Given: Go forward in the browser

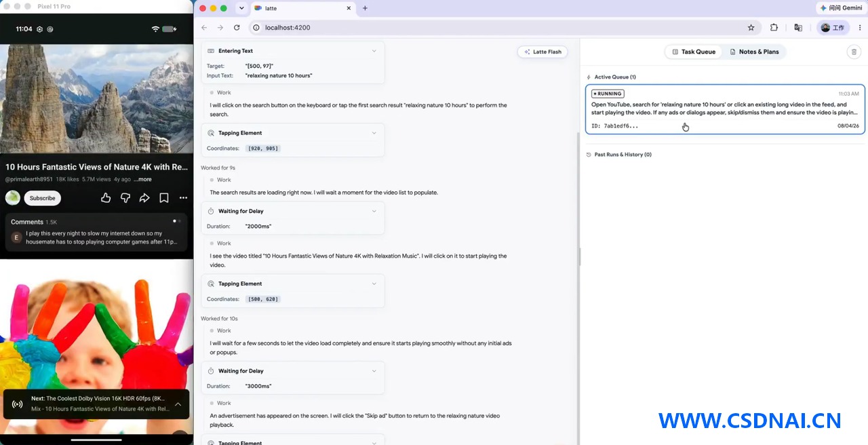Looking at the screenshot, I should [220, 28].
